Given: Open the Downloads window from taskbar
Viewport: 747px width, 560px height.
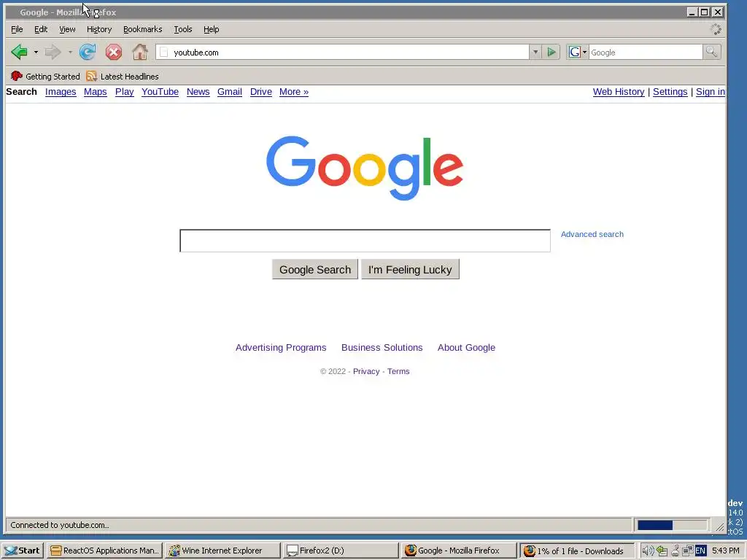Looking at the screenshot, I should tap(577, 551).
